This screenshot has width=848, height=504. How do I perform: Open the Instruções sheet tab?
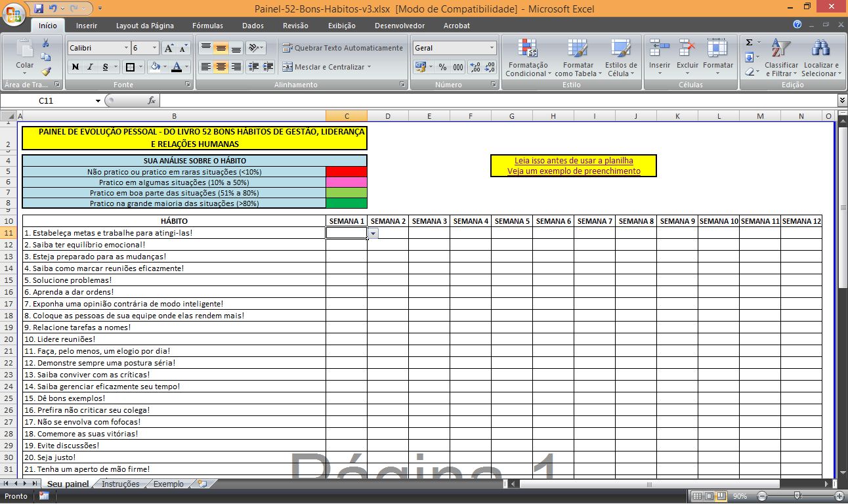coord(120,484)
